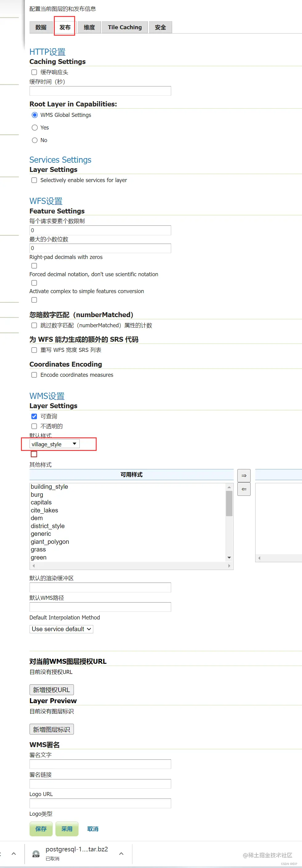
Task: Expand the postgresql download options chevron
Action: point(121,854)
